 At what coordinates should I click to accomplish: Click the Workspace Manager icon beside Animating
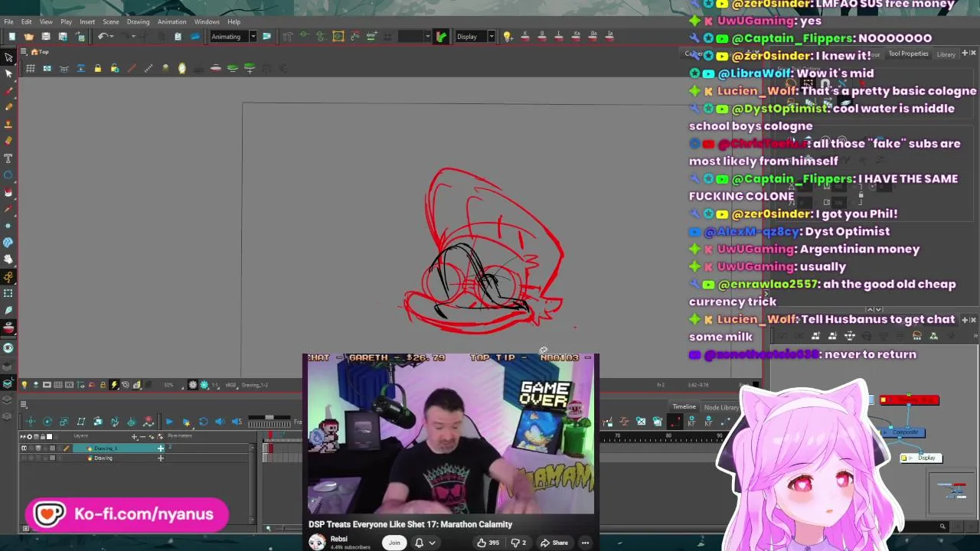266,36
